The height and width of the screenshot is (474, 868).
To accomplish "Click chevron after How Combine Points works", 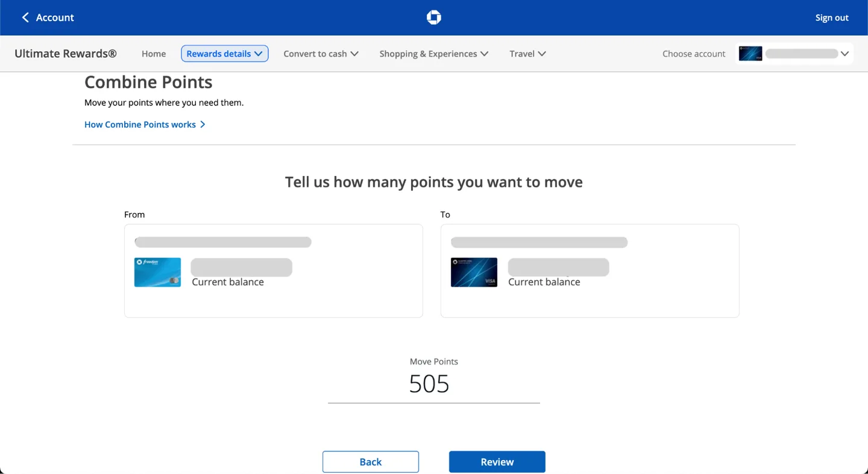I will coord(203,125).
